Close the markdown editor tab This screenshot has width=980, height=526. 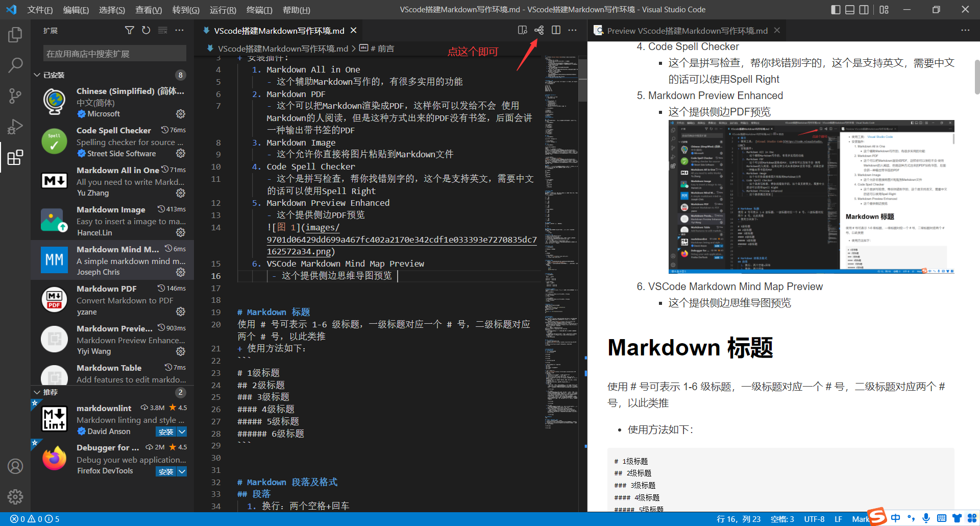[353, 31]
